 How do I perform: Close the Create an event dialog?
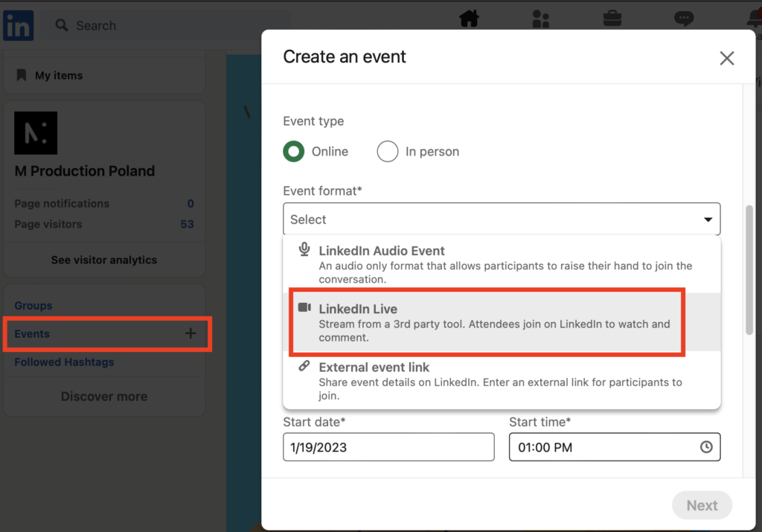(x=727, y=58)
